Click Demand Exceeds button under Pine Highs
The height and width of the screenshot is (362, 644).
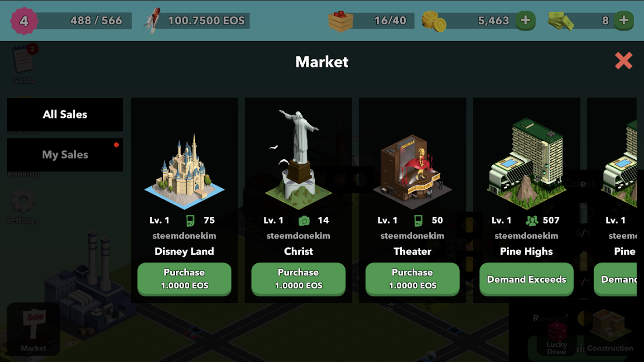tap(527, 279)
